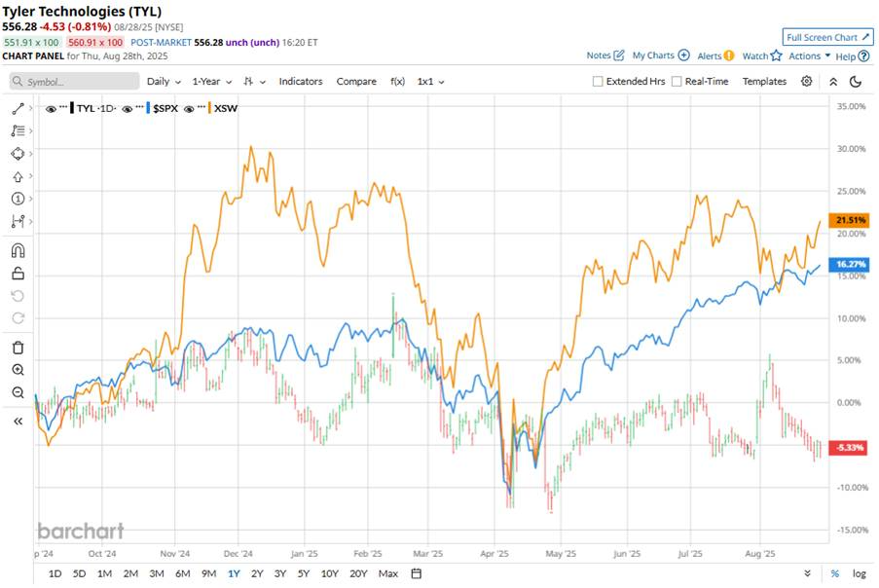Open the chart type dropdown

point(254,81)
